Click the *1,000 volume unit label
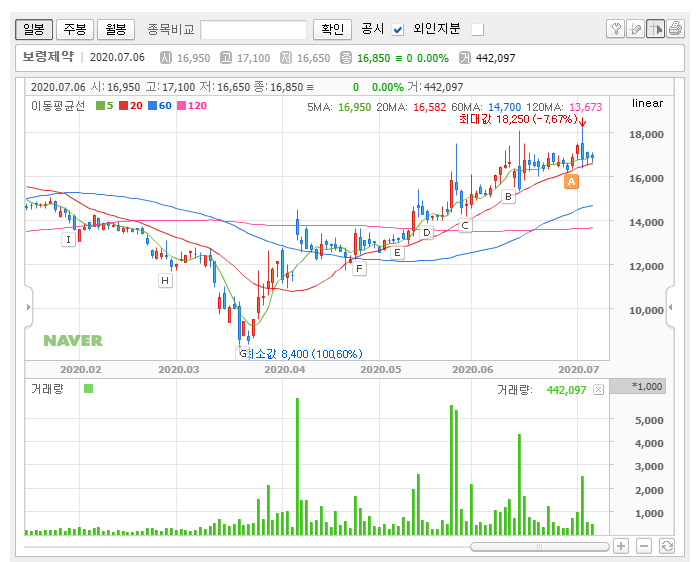Screen dimensions: 696x562 [x=647, y=386]
